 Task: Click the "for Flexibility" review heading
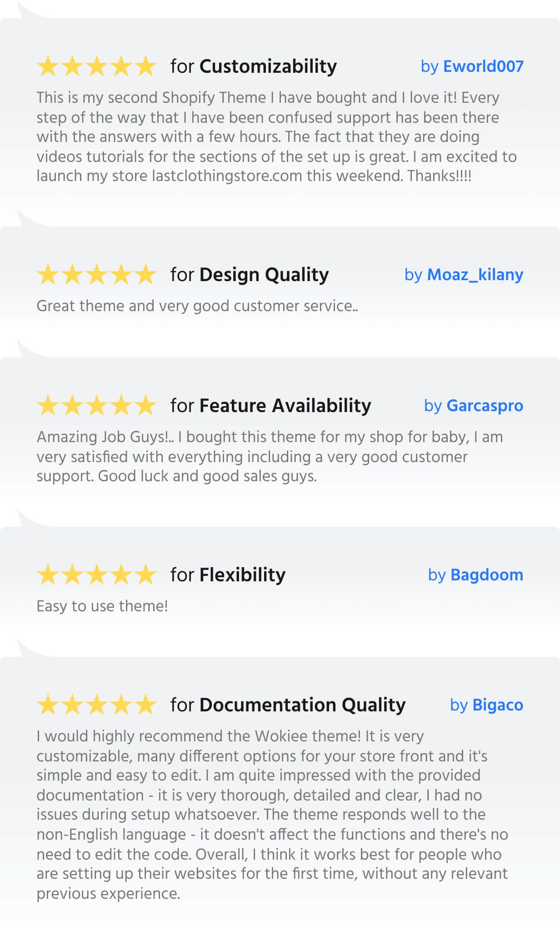click(x=228, y=575)
